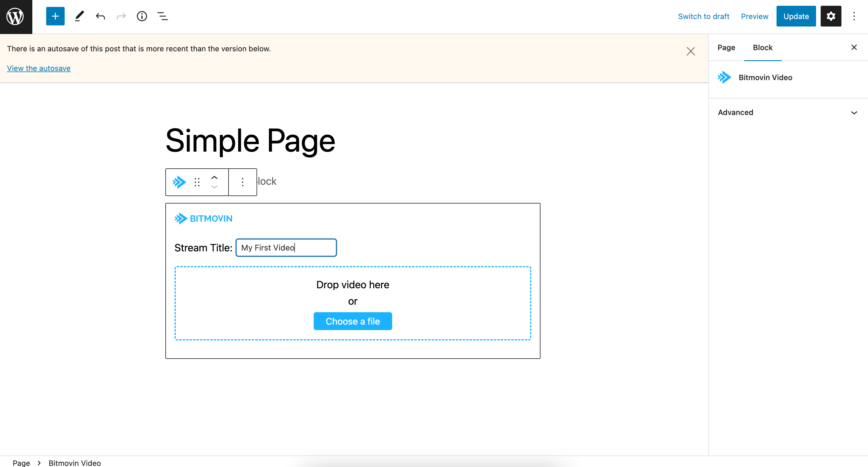Open the Details info icon
This screenshot has height=467, width=868.
click(x=142, y=16)
